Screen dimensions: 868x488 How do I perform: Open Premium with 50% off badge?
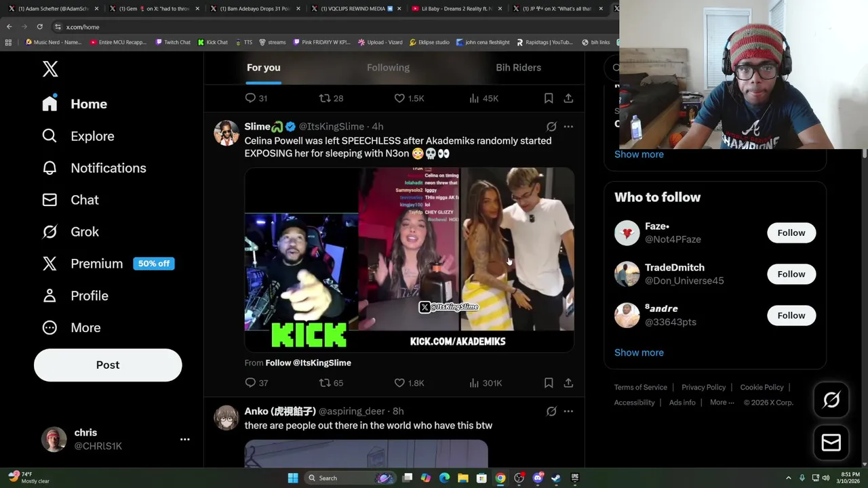click(x=108, y=263)
